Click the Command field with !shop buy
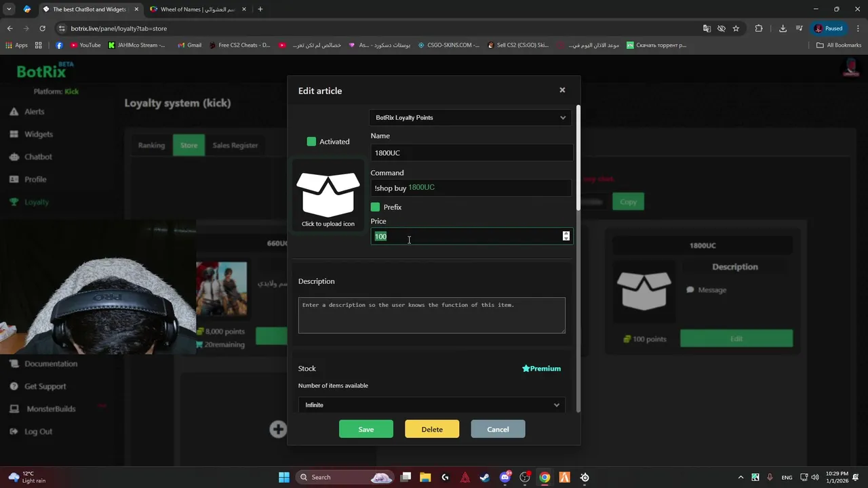 click(x=471, y=188)
